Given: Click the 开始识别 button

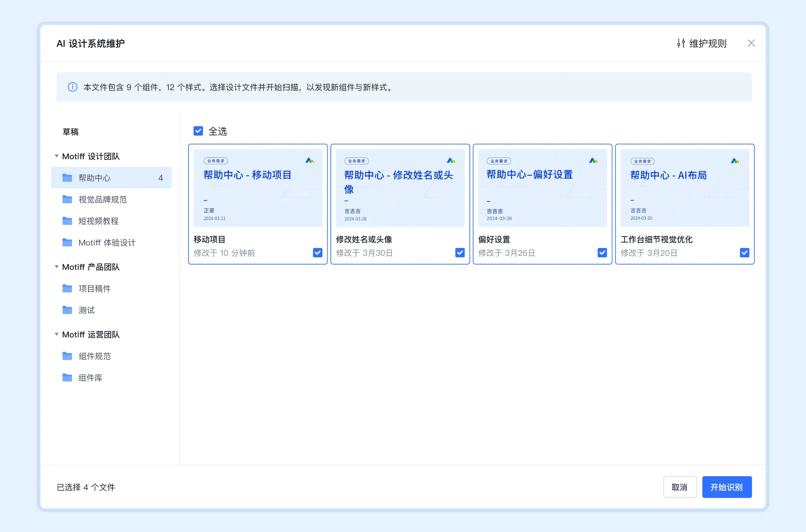Looking at the screenshot, I should click(x=727, y=487).
